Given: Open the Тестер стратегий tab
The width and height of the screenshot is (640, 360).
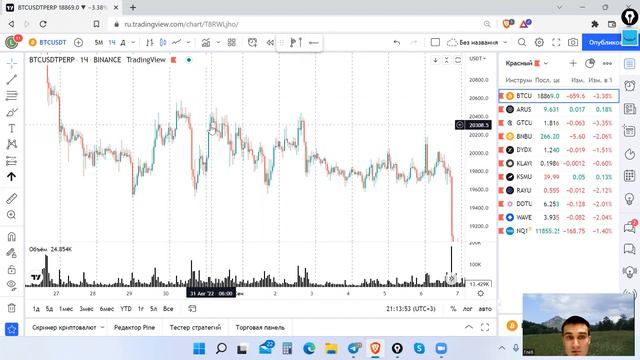Looking at the screenshot, I should coord(195,327).
